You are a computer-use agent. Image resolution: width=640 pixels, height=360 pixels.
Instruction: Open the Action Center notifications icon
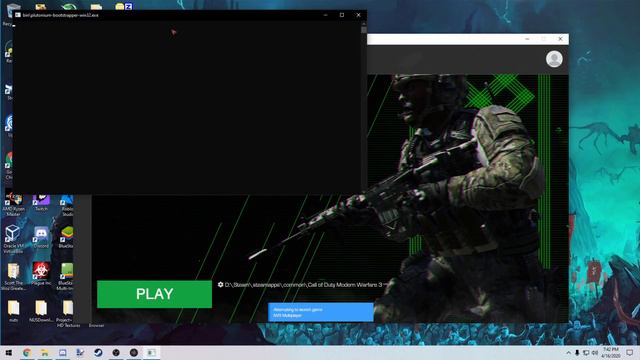point(630,353)
